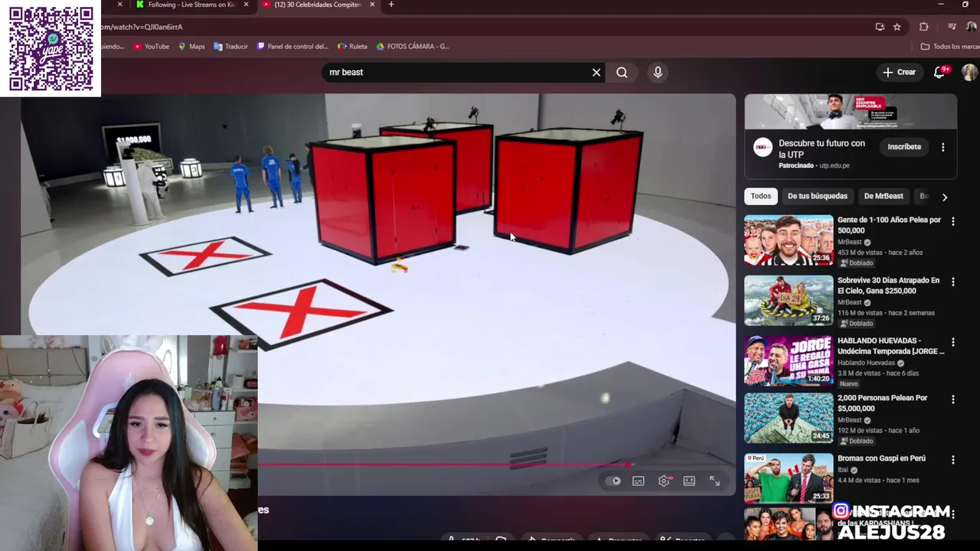This screenshot has width=980, height=551.
Task: Open more options for 'Gente de 1-100 Años'
Action: [x=953, y=221]
